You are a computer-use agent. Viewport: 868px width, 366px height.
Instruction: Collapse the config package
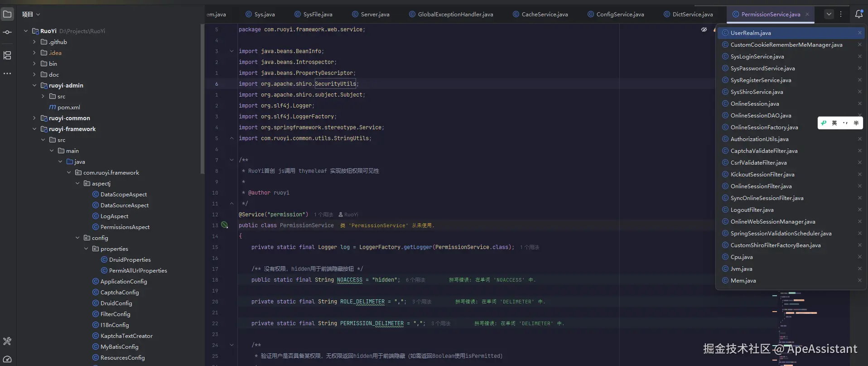coord(77,238)
